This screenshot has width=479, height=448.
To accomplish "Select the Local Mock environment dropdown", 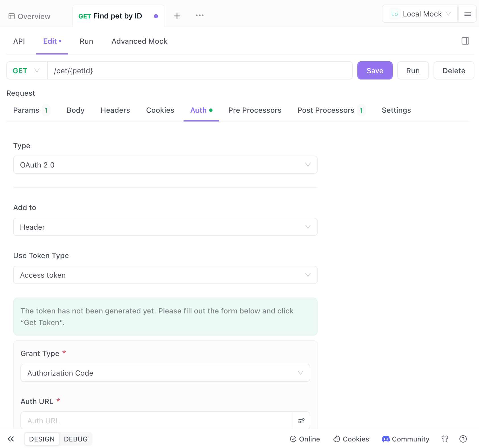I will pyautogui.click(x=420, y=14).
